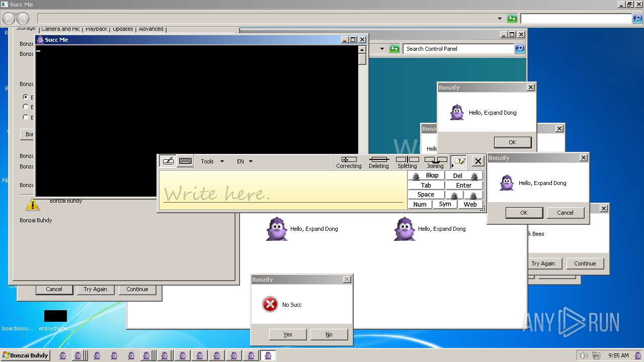This screenshot has width=644, height=362.
Task: Click the browser back button
Action: 9,19
